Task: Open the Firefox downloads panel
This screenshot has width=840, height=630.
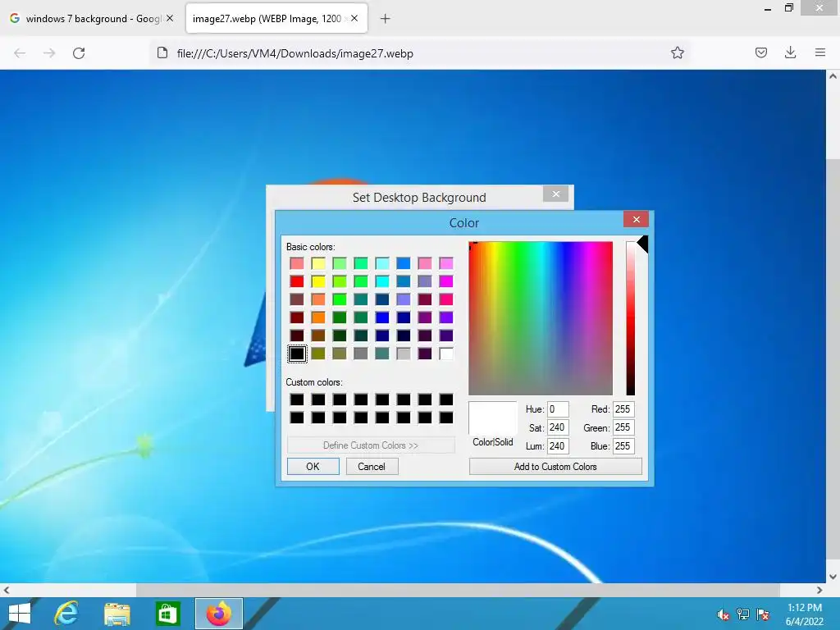Action: coord(790,52)
